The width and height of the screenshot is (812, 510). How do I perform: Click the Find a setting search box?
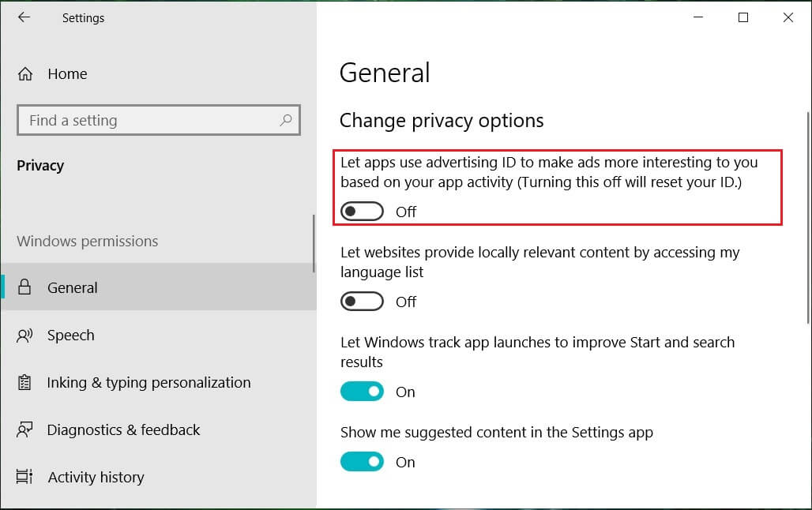[x=150, y=120]
